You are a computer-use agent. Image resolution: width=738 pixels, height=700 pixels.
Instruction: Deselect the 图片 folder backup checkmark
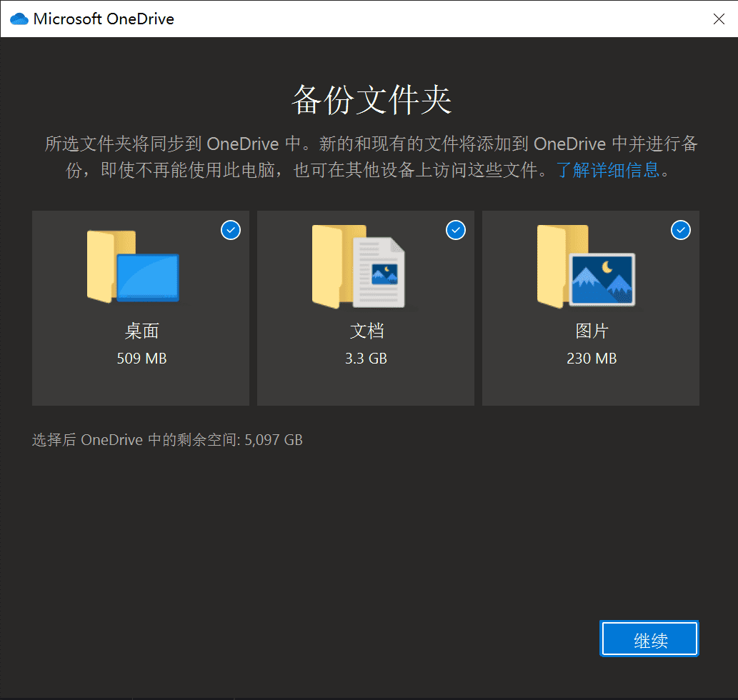point(681,230)
